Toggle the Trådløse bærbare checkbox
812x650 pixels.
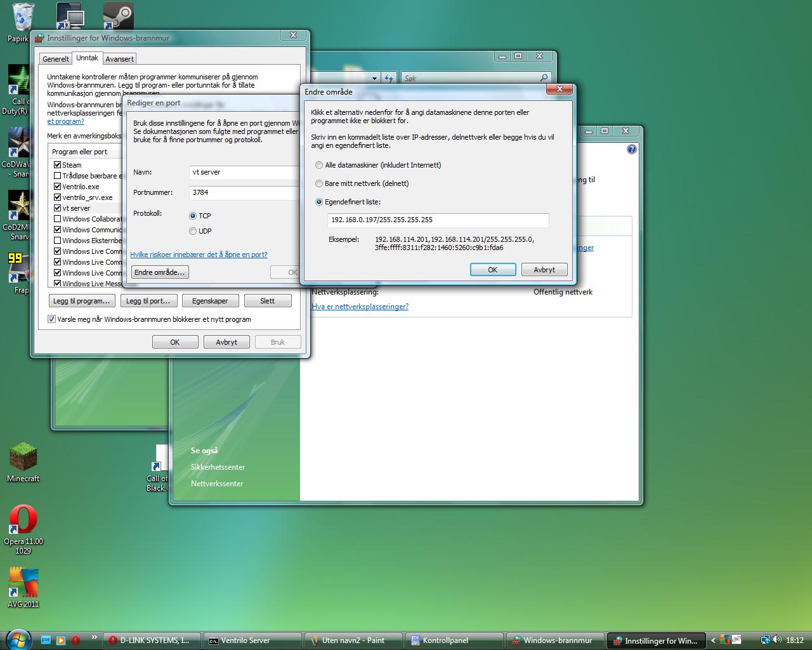58,176
